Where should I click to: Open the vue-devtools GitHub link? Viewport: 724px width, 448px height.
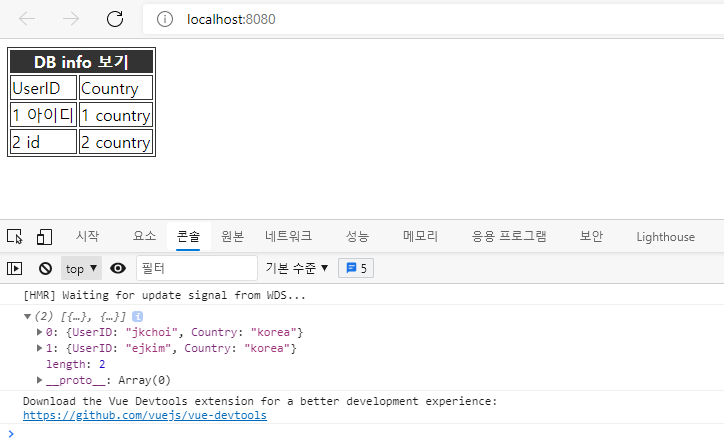coord(145,415)
